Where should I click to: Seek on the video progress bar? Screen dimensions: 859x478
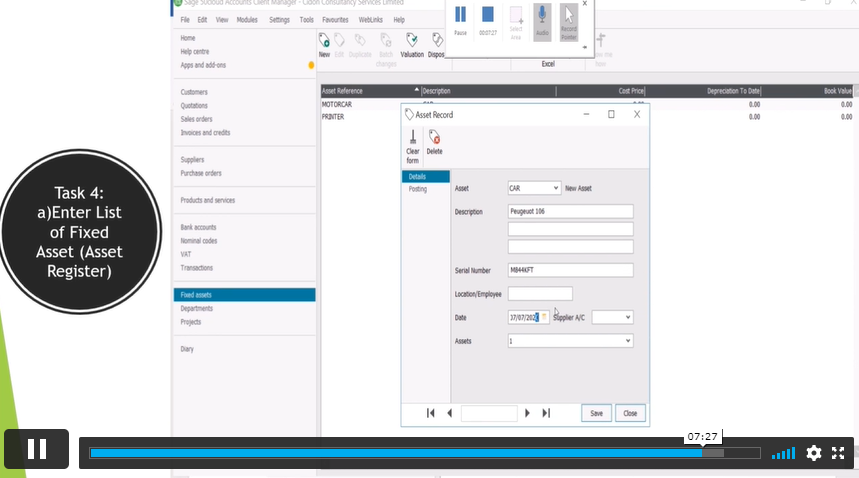click(x=425, y=453)
